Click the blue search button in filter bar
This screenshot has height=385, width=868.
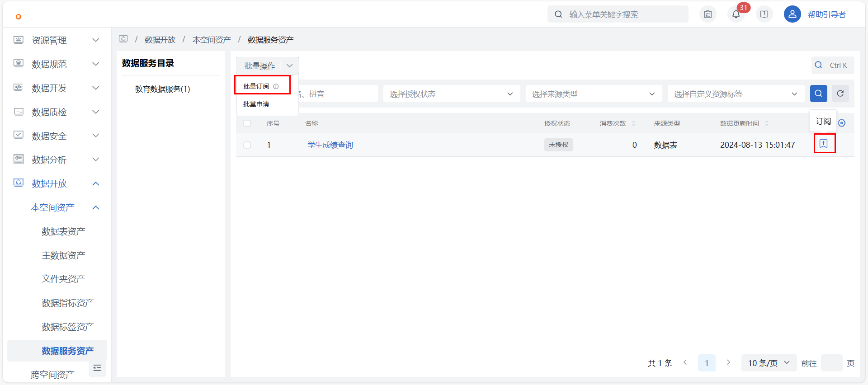[x=819, y=94]
